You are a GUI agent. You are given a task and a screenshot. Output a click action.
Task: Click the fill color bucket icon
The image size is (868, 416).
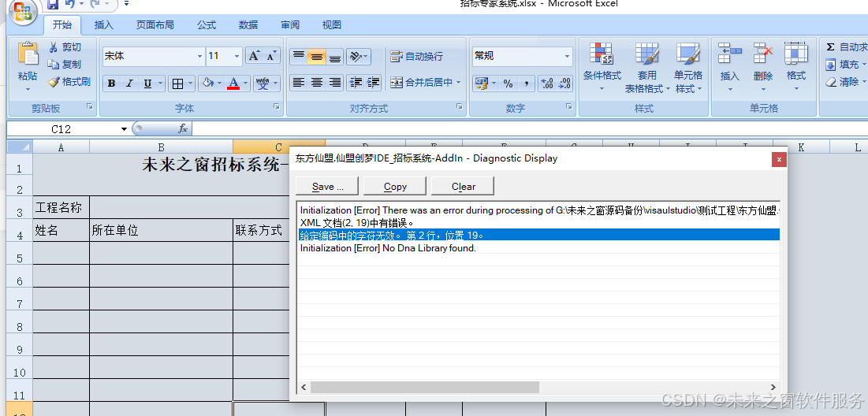click(x=207, y=84)
